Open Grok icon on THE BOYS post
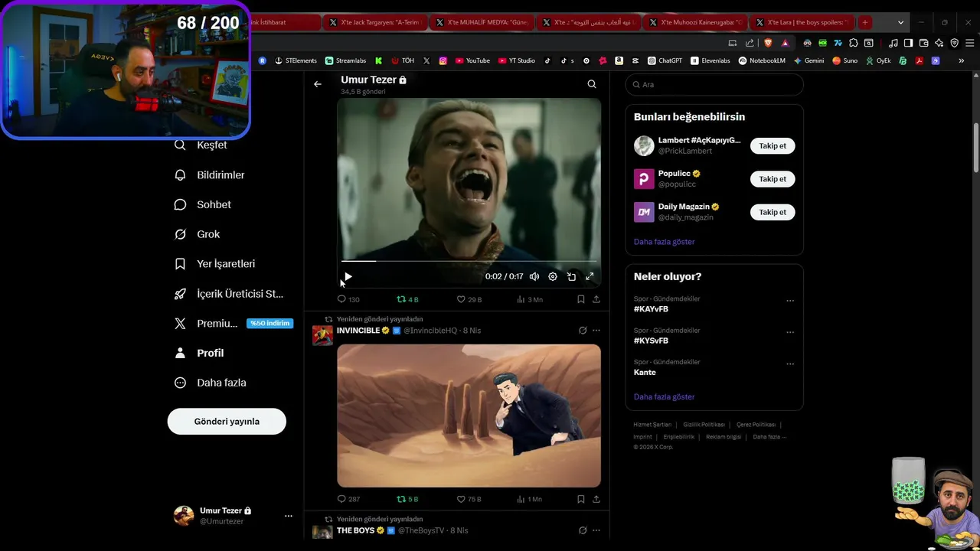Viewport: 980px width, 551px height. click(583, 530)
